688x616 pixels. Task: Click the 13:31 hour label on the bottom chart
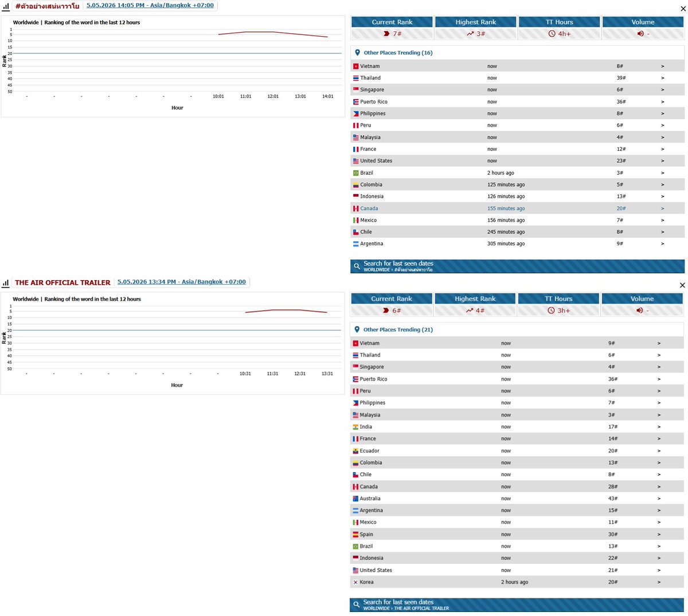(327, 374)
